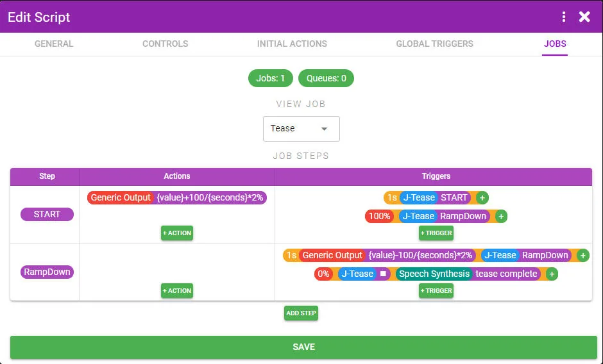Image resolution: width=603 pixels, height=364 pixels.
Task: Click the tease complete text
Action: pyautogui.click(x=506, y=274)
